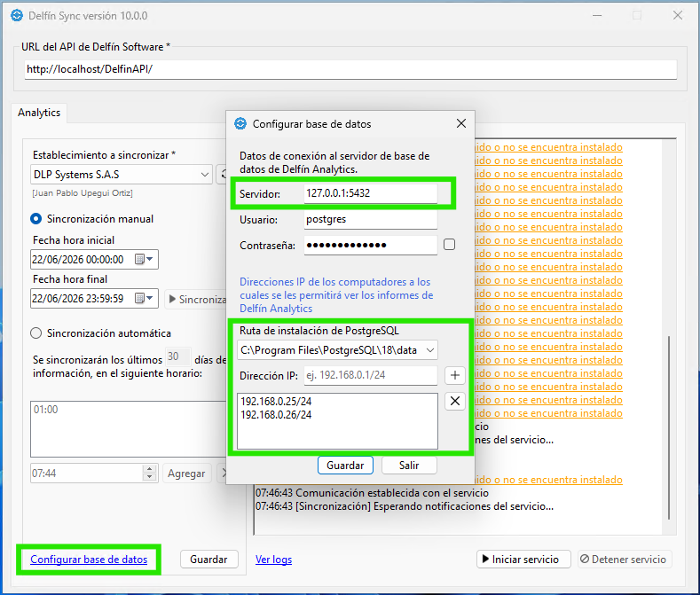The height and width of the screenshot is (595, 700).
Task: Close the Configurar base de datos dialog
Action: tap(461, 123)
